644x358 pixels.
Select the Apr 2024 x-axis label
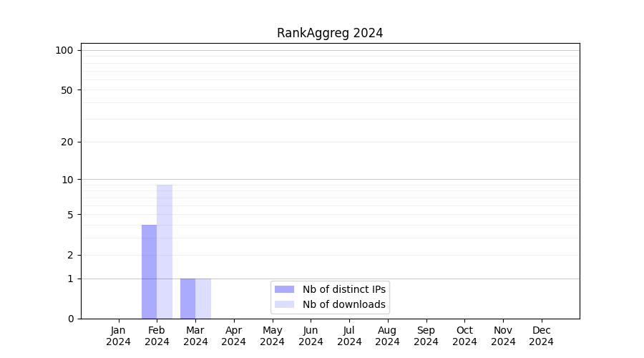[234, 336]
